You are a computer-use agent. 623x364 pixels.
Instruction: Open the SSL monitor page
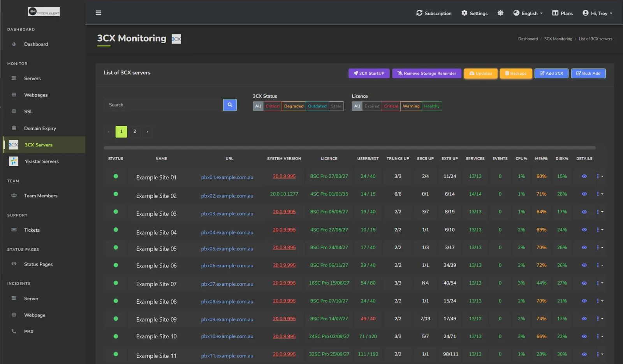[x=28, y=112]
